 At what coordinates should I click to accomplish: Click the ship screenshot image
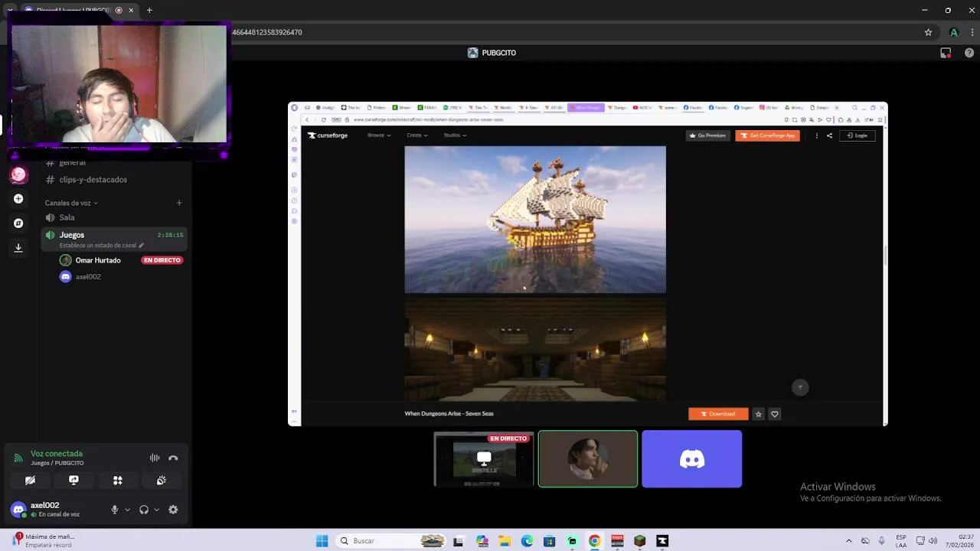(x=535, y=220)
